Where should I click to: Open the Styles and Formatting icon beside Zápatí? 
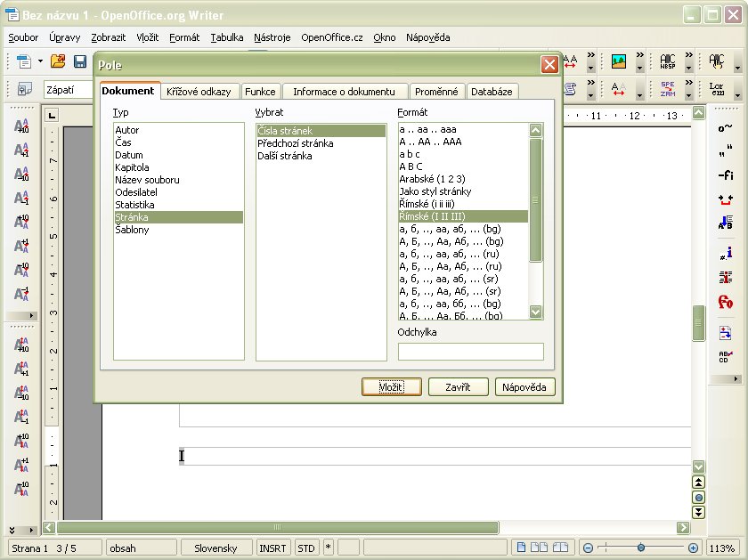(24, 89)
